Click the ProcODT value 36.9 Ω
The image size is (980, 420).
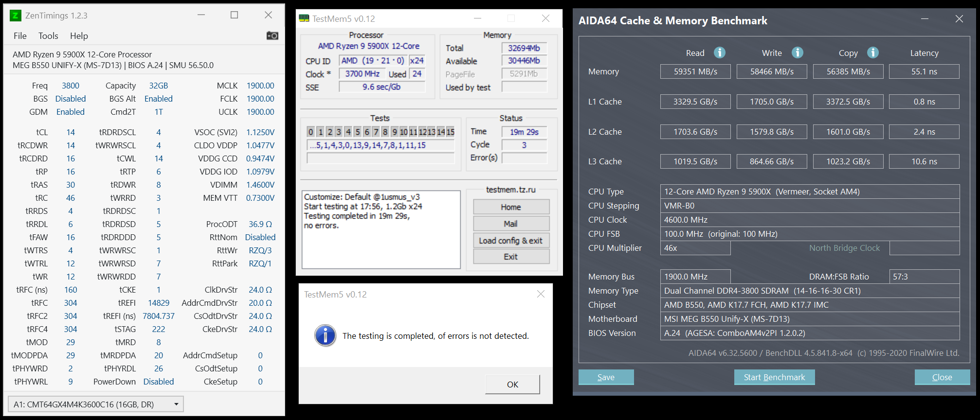[x=260, y=224]
